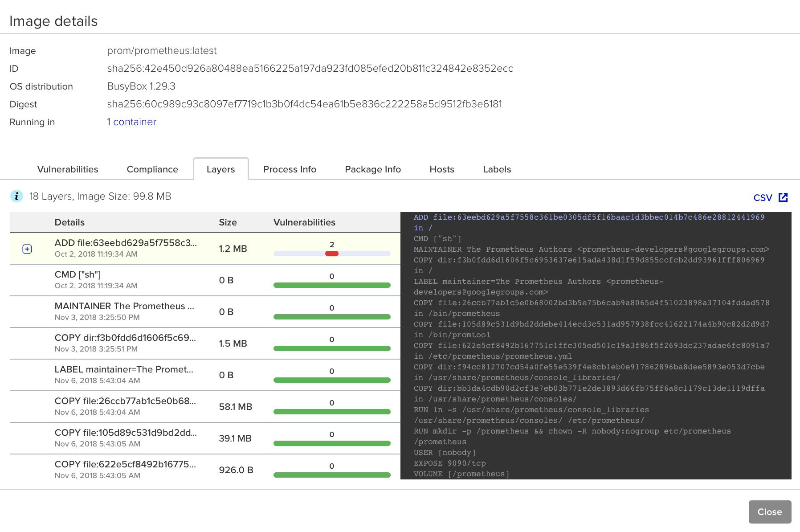Viewport: 800px width, 532px height.
Task: Click the red vulnerability bar showing 2
Action: (332, 254)
